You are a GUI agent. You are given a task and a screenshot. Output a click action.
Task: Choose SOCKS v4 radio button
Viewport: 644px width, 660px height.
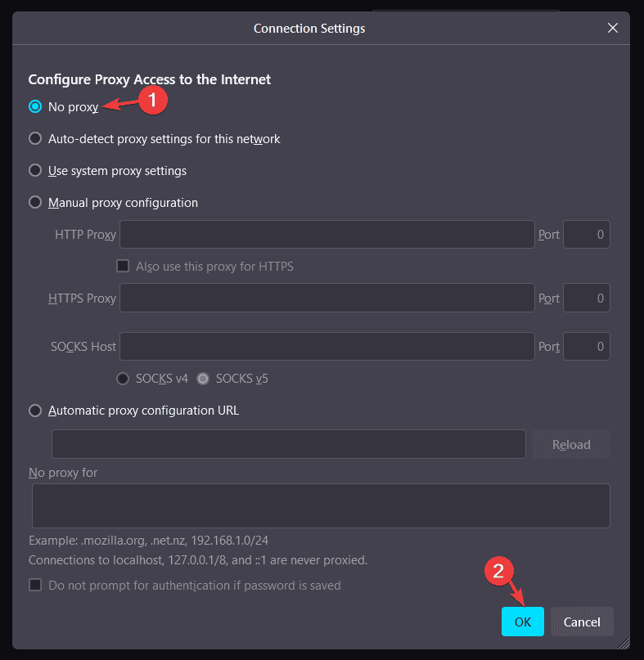click(123, 379)
